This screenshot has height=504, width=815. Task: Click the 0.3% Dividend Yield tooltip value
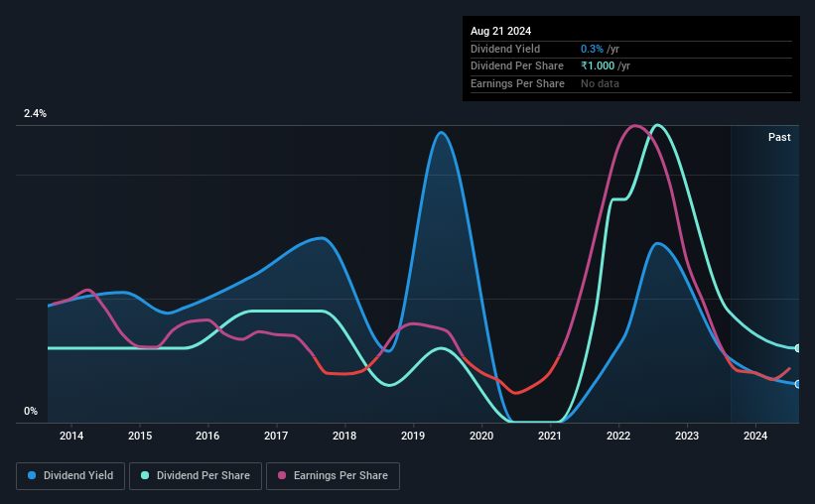[592, 49]
